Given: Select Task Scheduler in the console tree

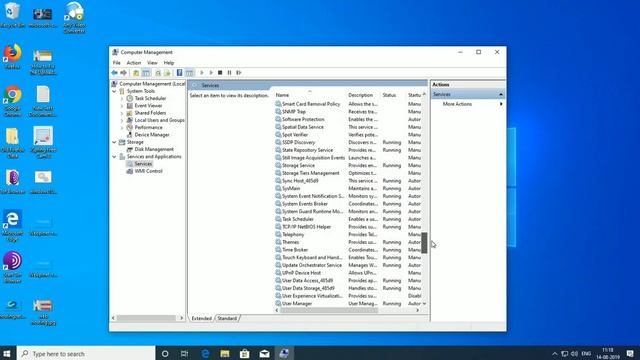Looking at the screenshot, I should (150, 98).
